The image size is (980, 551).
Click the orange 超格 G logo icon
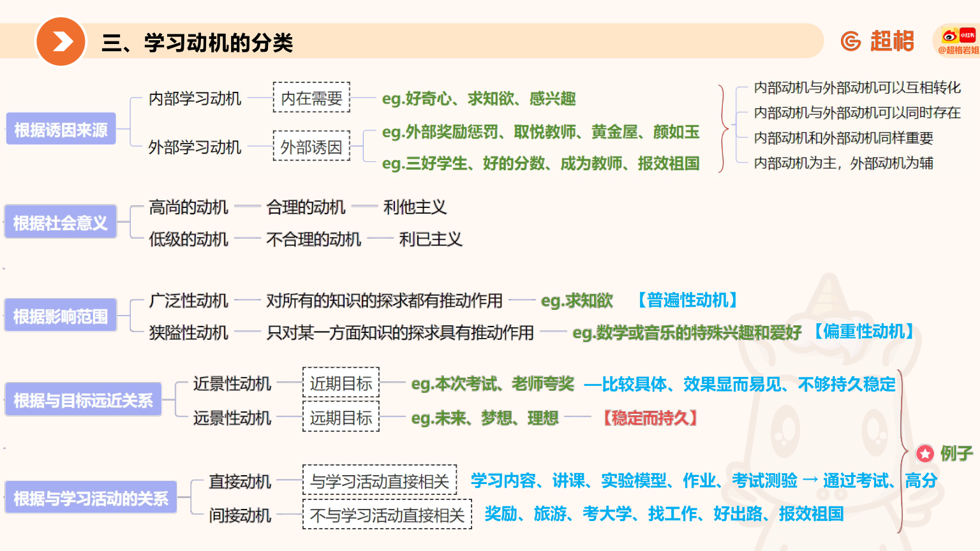point(851,40)
